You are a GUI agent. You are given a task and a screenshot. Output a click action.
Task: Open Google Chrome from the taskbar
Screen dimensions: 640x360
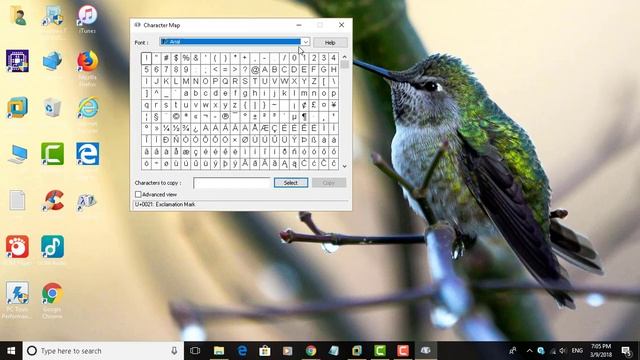[311, 351]
